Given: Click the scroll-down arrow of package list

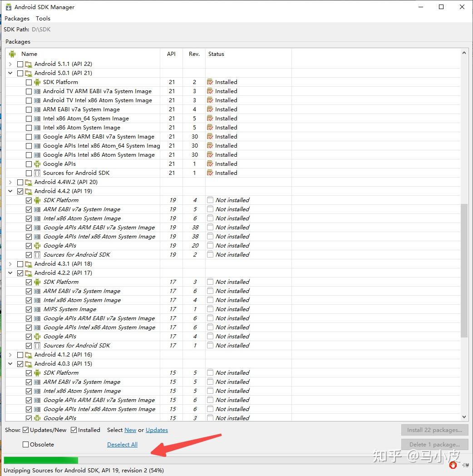Looking at the screenshot, I should [464, 417].
